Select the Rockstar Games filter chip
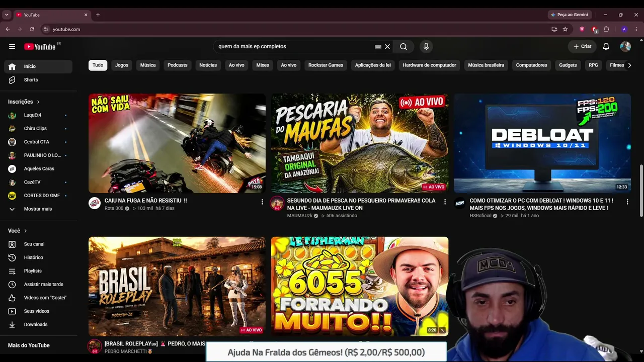 [x=326, y=65]
